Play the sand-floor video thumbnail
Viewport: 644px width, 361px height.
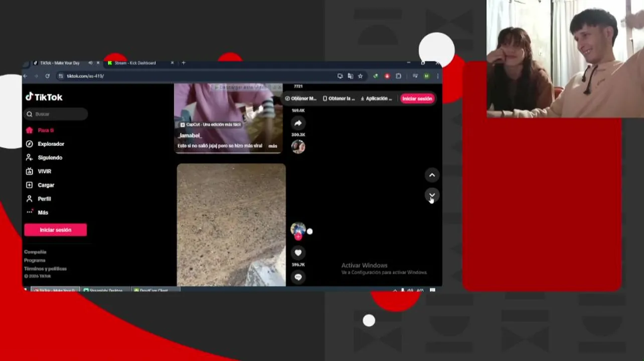[231, 225]
